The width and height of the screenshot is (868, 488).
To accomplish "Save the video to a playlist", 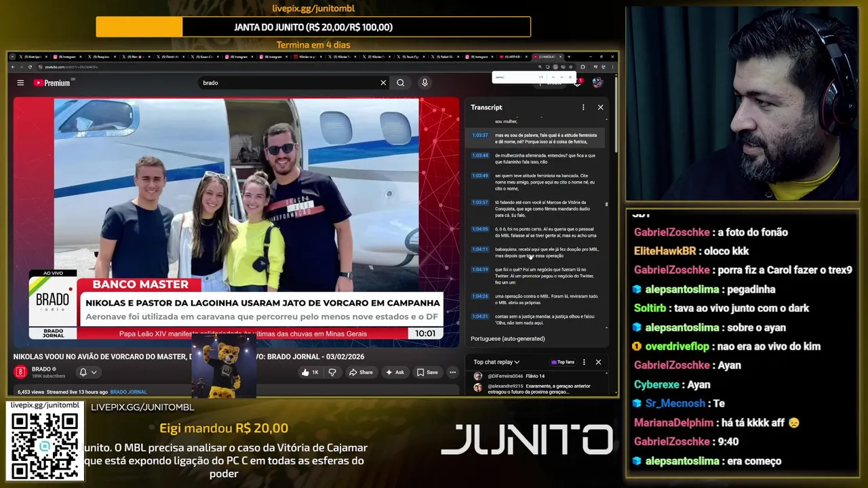I will 428,372.
